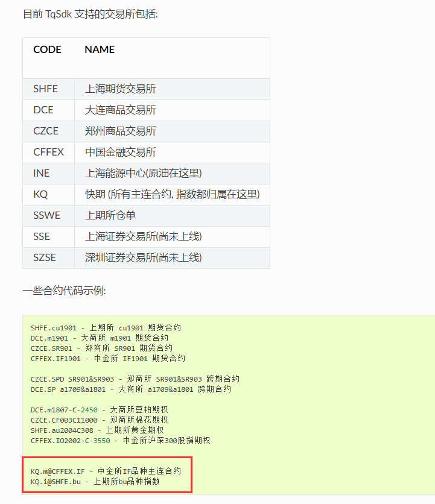435x504 pixels.
Task: Click the 上期所仓单 name cell
Action: [x=172, y=216]
